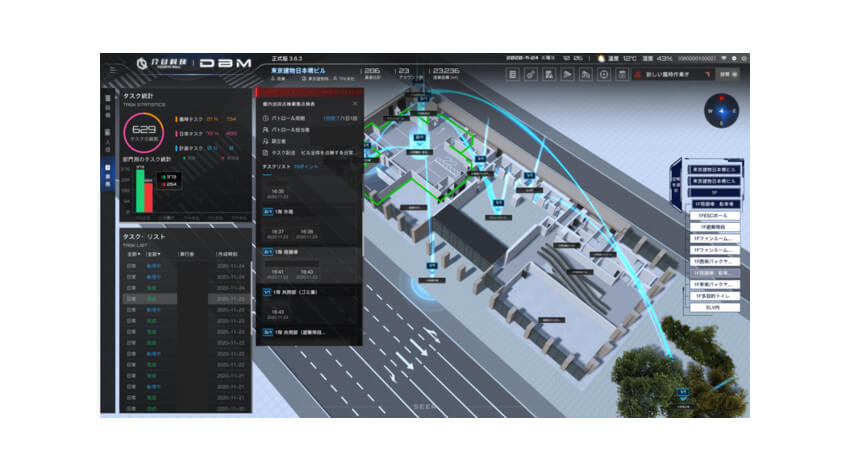
Task: Click the 日常タスク pink legend entry
Action: 206,134
